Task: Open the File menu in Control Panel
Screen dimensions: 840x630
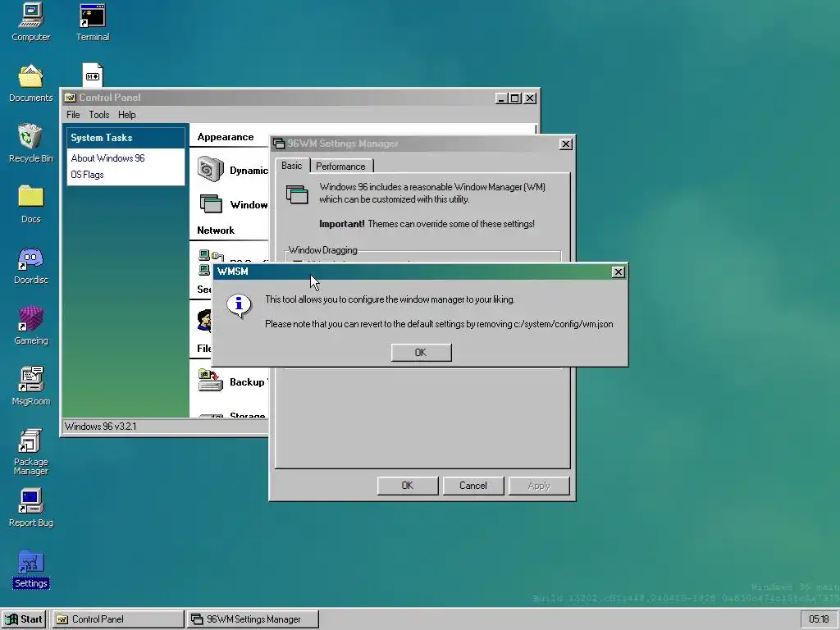Action: [x=73, y=115]
